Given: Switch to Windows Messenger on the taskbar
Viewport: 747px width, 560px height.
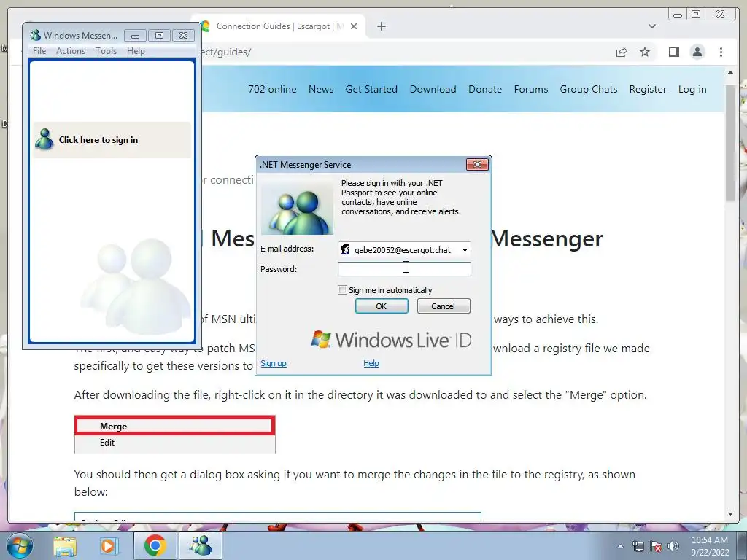Looking at the screenshot, I should click(x=201, y=545).
